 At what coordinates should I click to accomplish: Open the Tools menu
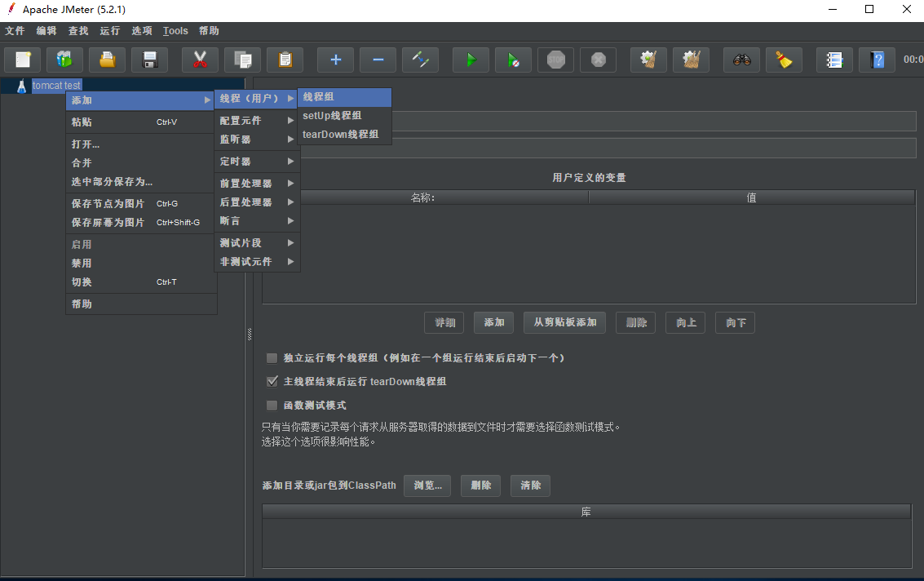click(175, 30)
